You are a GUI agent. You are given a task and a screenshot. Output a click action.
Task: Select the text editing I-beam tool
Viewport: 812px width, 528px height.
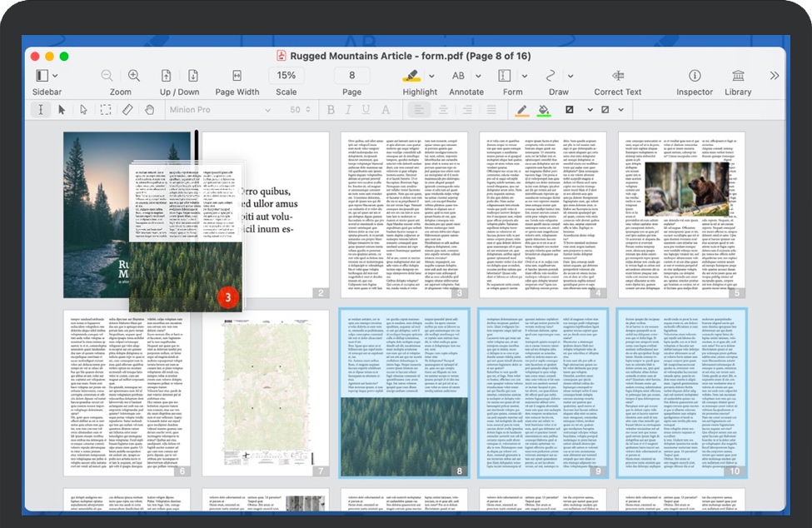click(42, 110)
